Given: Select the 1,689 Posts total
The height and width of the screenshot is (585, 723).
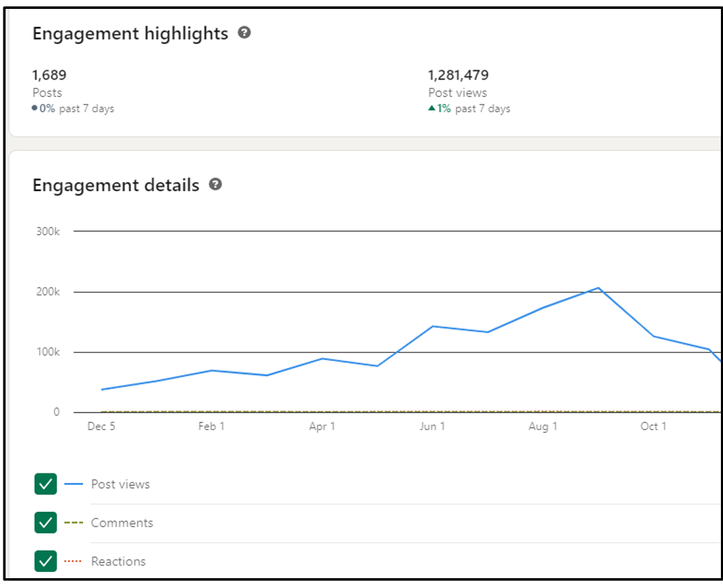Looking at the screenshot, I should [49, 75].
